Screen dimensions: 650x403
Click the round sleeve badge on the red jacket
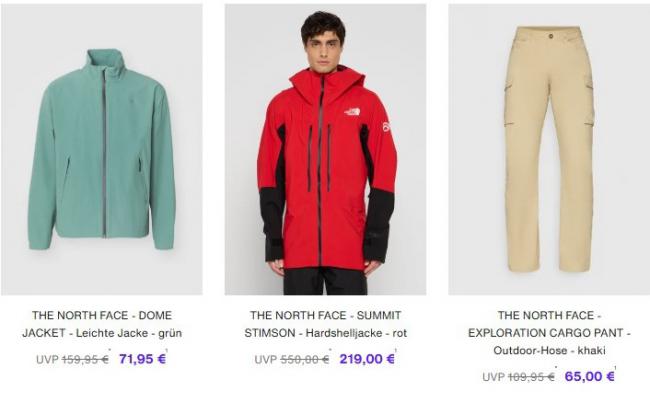point(387,127)
